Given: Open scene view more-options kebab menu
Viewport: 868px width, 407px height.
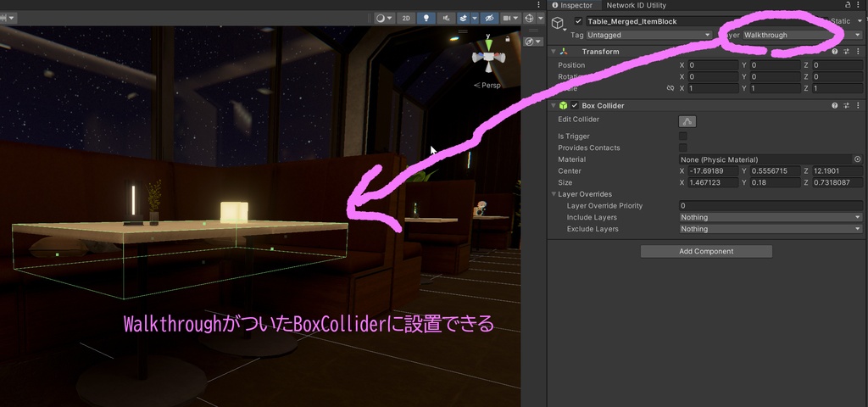Looking at the screenshot, I should pyautogui.click(x=538, y=4).
